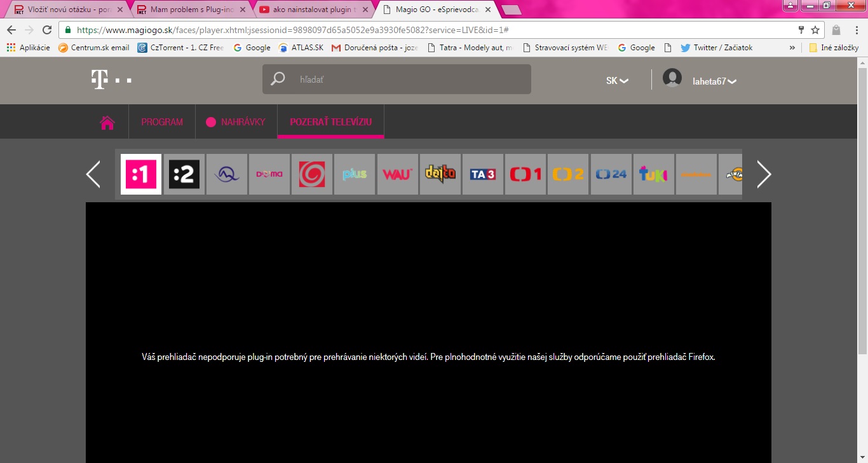Open the Stravovací systém bookmark
Viewport: 868px width, 463px height.
click(x=566, y=48)
